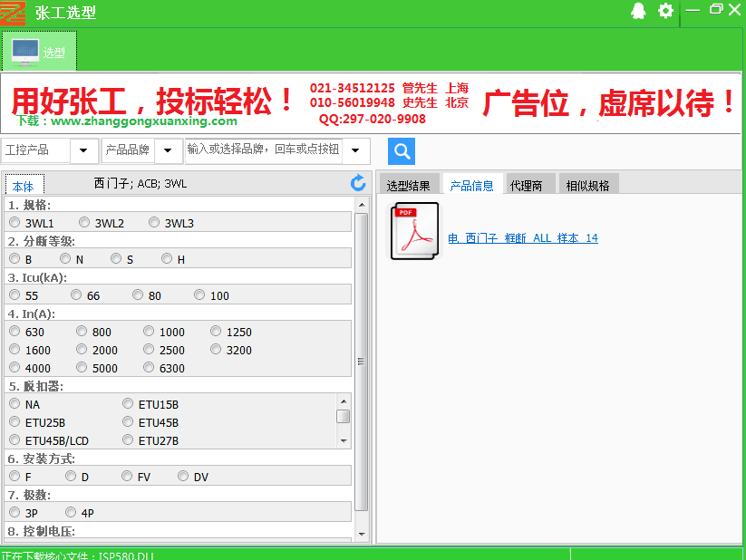Choose breaking level B

(15, 258)
